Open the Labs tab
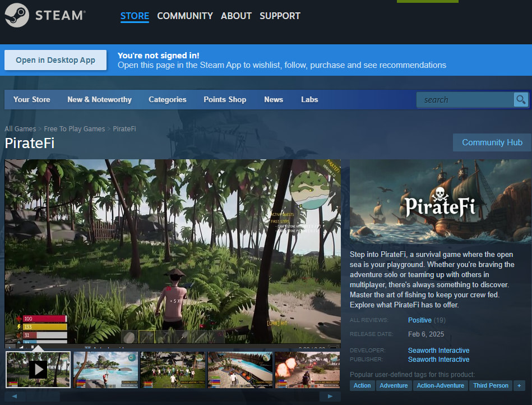Viewport: 532px width, 405px height. (x=309, y=99)
